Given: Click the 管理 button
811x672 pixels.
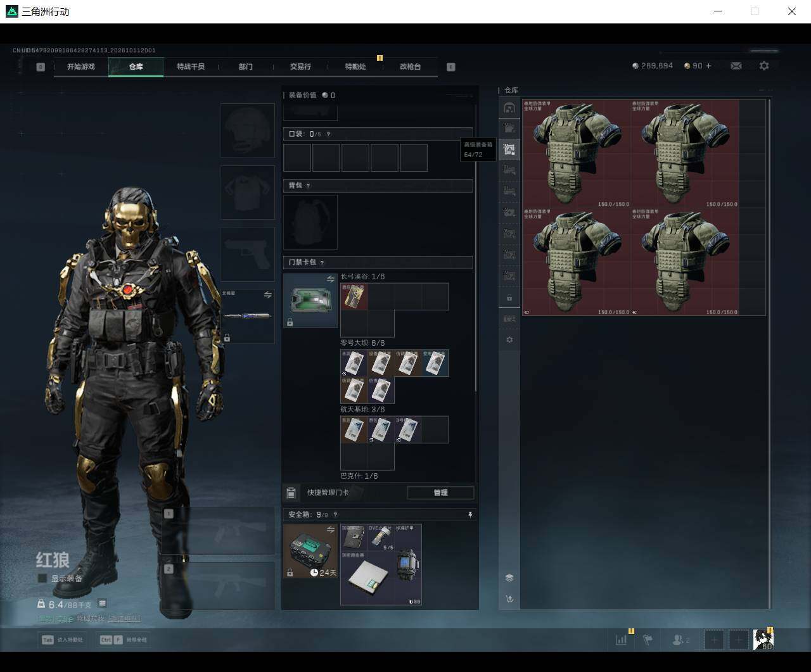Looking at the screenshot, I should 440,493.
